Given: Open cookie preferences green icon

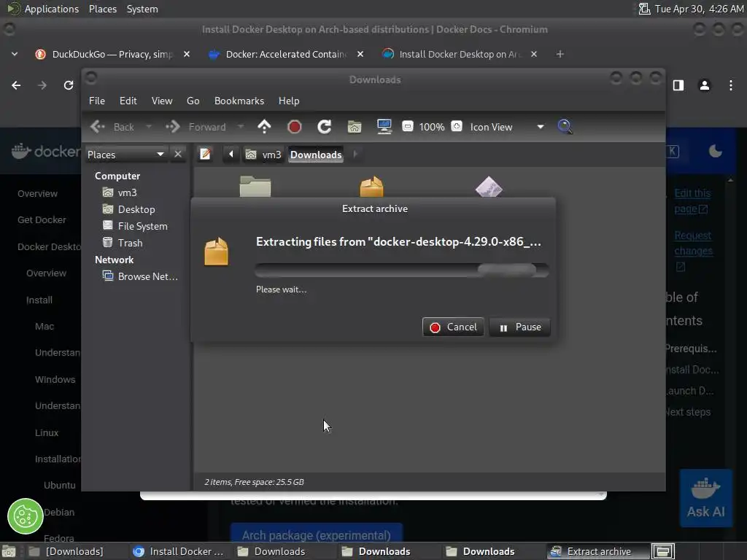Looking at the screenshot, I should click(x=26, y=516).
